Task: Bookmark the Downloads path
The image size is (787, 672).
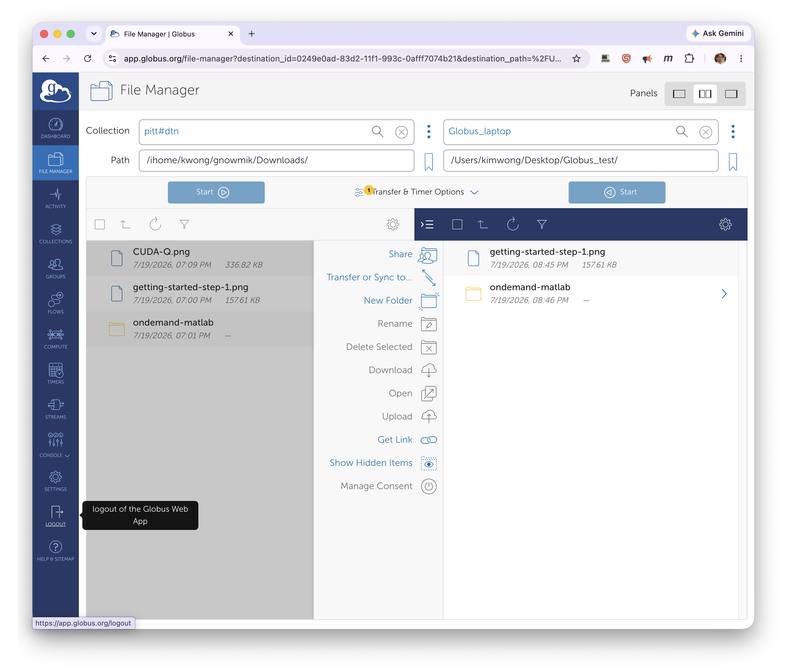Action: click(x=429, y=162)
